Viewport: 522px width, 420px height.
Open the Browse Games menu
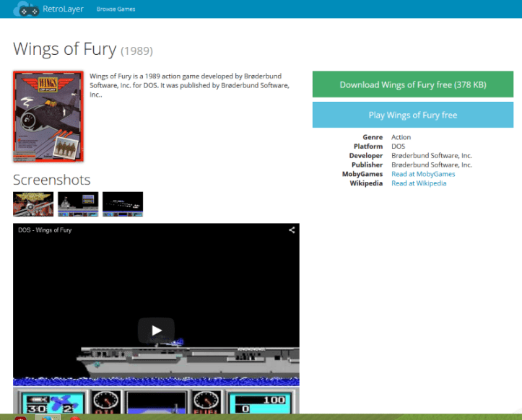pos(116,9)
